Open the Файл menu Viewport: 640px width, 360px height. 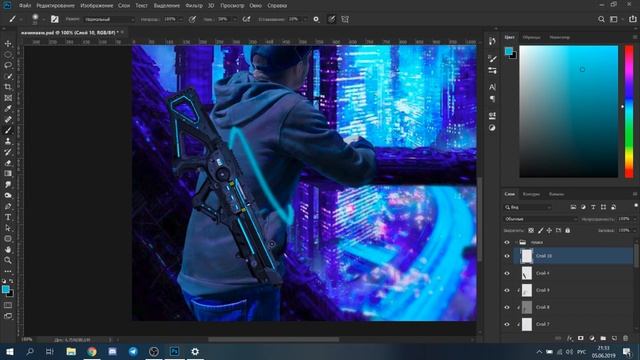pos(25,6)
